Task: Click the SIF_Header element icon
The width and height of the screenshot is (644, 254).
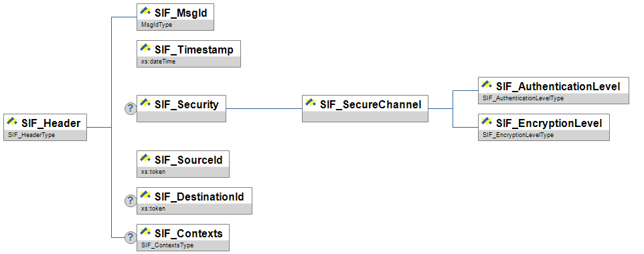Action: [12, 122]
